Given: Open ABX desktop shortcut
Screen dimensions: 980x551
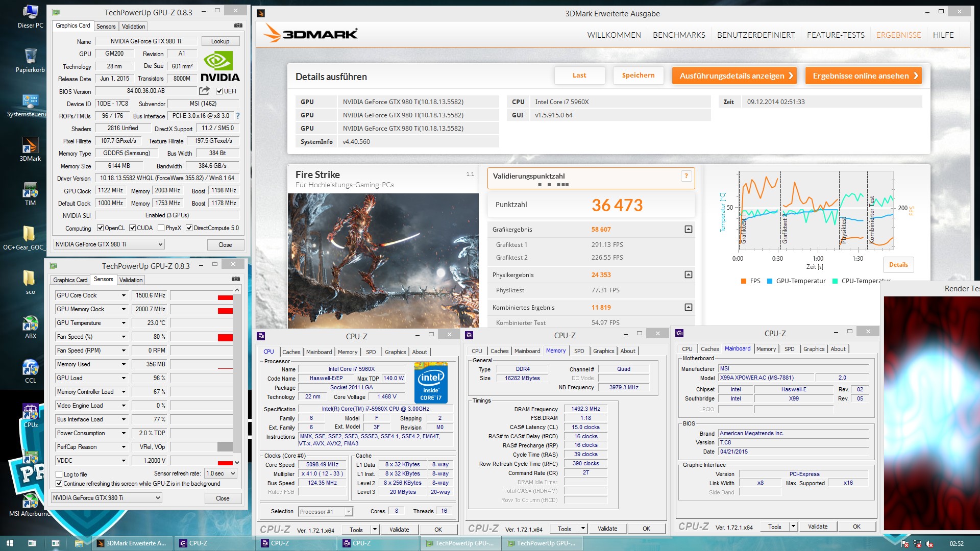Looking at the screenshot, I should click(30, 327).
